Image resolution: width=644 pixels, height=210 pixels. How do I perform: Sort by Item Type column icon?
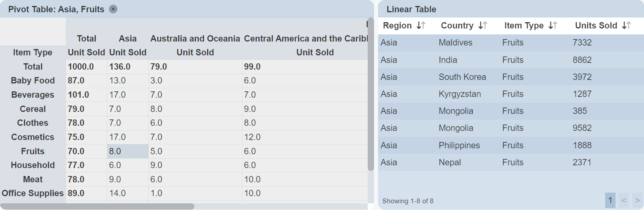tap(553, 26)
